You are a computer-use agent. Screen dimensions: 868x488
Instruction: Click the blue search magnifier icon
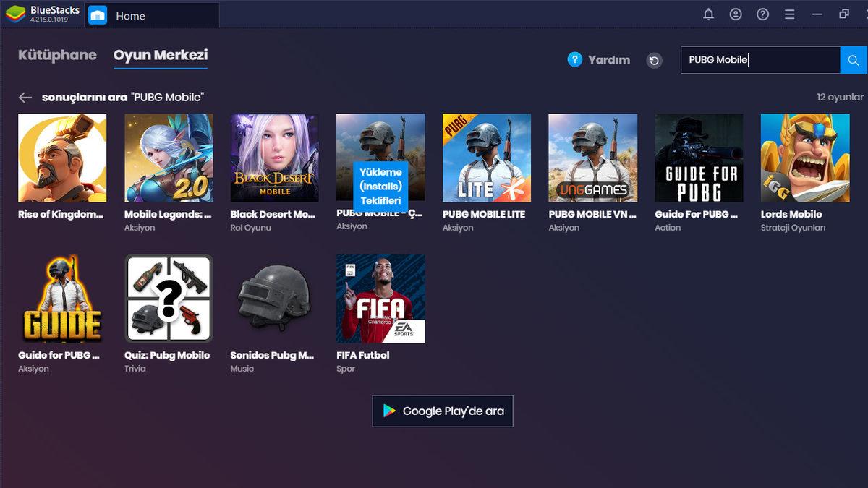[x=854, y=61]
